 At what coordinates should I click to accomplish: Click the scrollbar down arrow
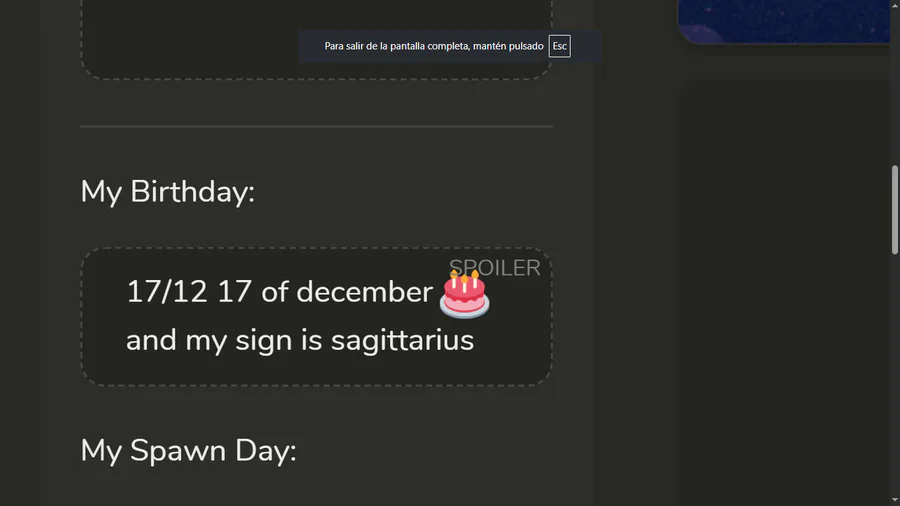click(894, 499)
